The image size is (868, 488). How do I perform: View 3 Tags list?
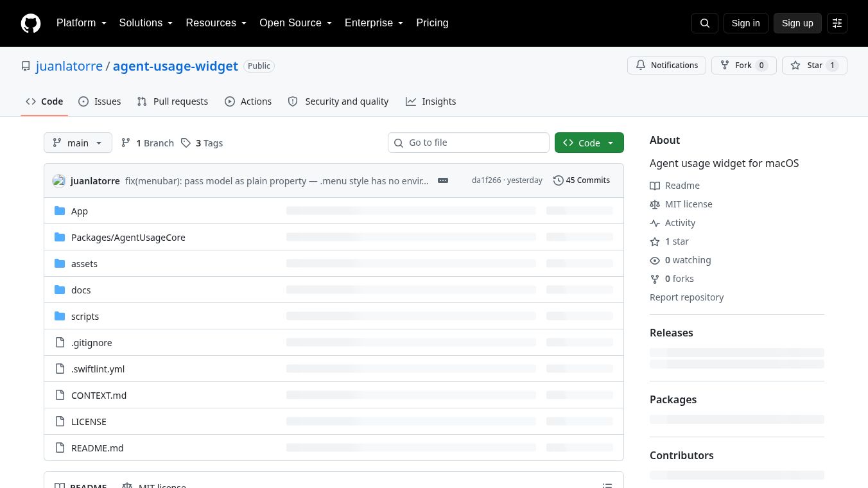click(202, 143)
